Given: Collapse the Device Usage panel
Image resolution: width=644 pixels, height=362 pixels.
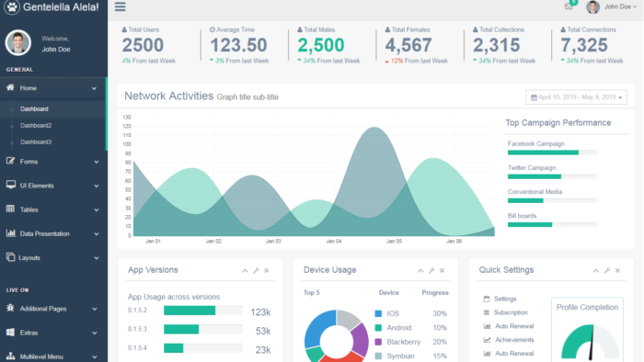Looking at the screenshot, I should [x=420, y=270].
